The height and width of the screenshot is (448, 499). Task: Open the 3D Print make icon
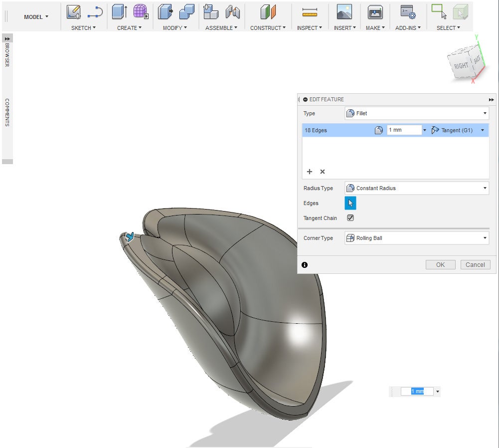(375, 12)
